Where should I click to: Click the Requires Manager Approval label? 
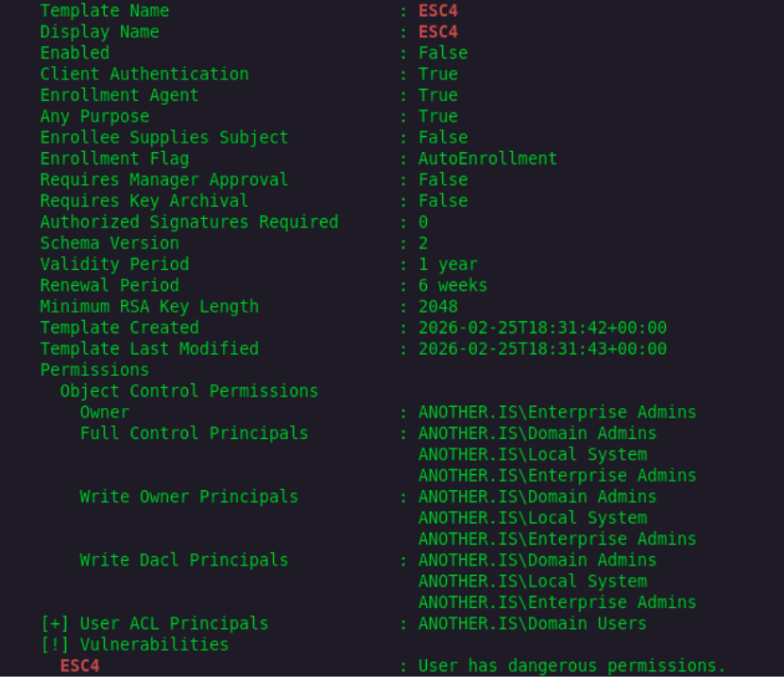163,179
